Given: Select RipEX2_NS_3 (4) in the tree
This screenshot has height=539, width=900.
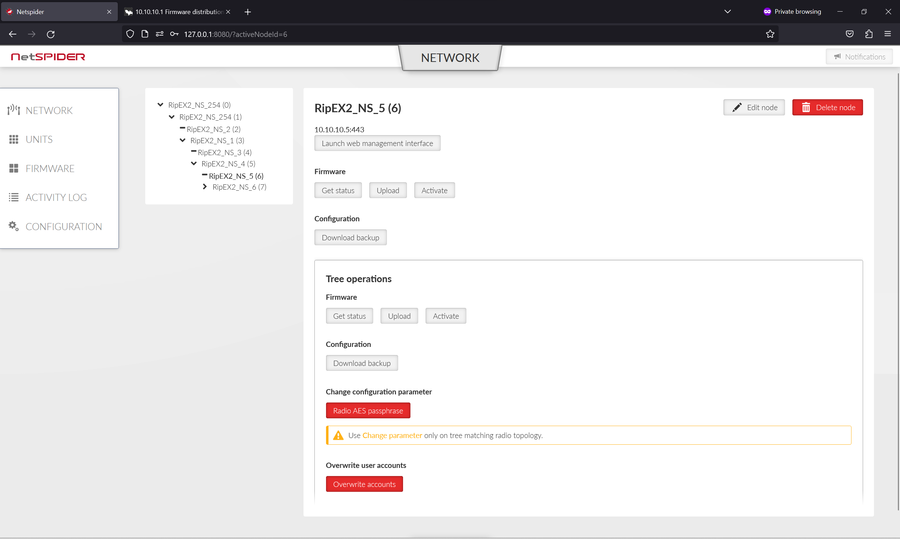Looking at the screenshot, I should click(224, 153).
